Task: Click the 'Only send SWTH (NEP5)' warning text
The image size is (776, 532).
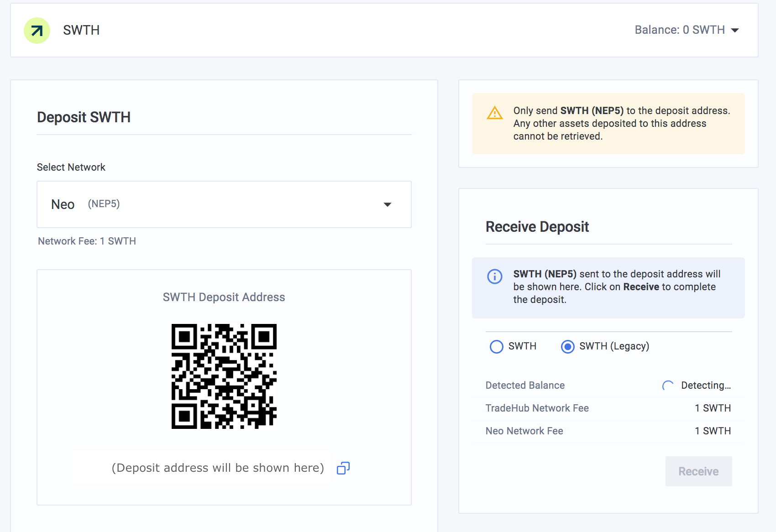Action: 622,123
